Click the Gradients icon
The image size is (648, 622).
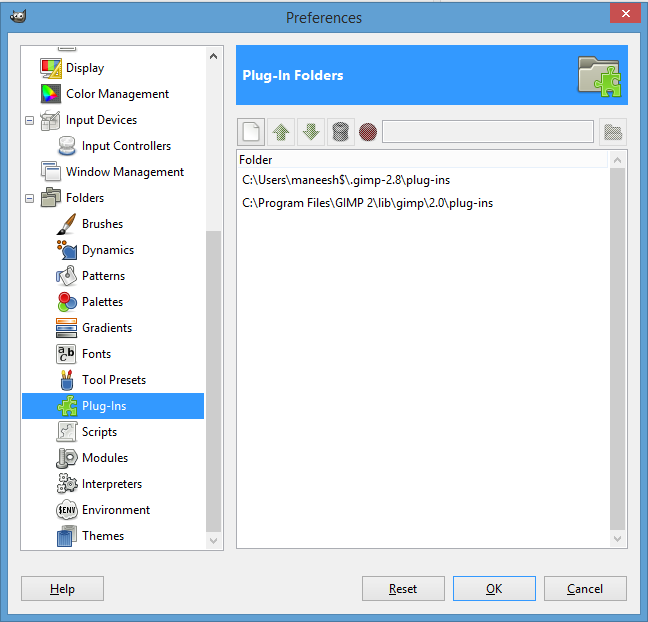[x=67, y=328]
